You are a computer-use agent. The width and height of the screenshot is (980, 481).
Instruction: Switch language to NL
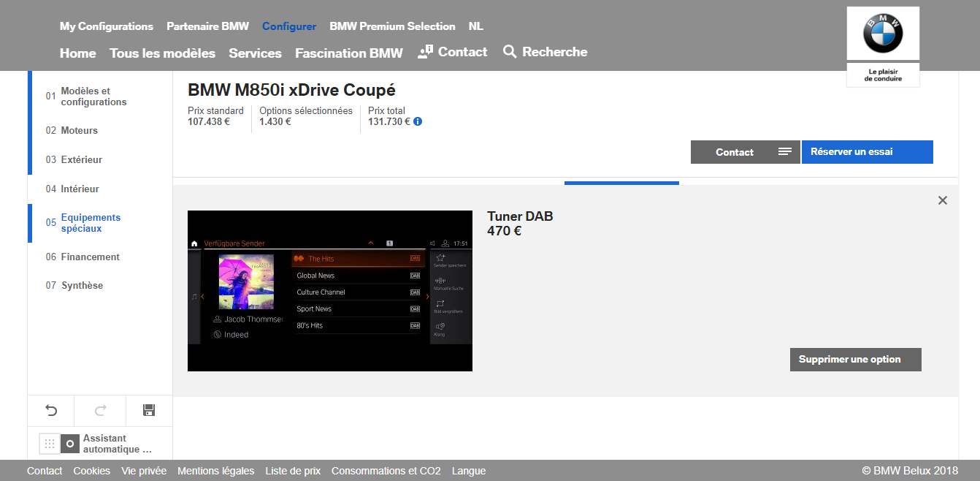(475, 26)
